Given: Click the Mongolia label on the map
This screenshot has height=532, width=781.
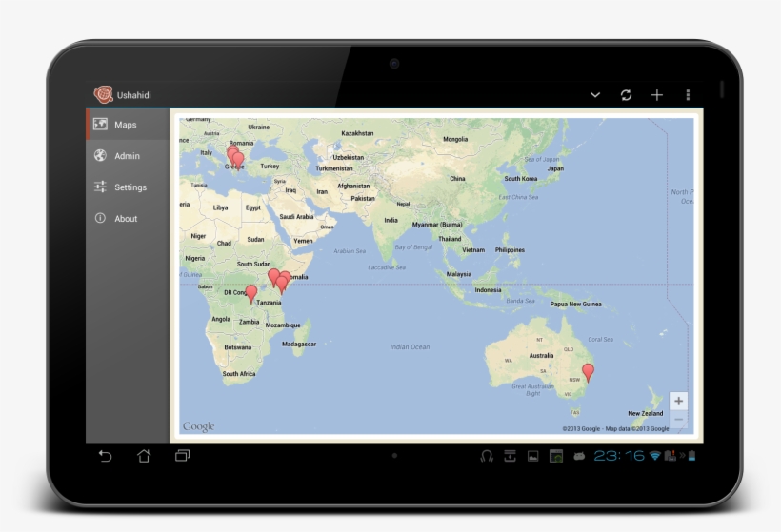Looking at the screenshot, I should pos(455,139).
